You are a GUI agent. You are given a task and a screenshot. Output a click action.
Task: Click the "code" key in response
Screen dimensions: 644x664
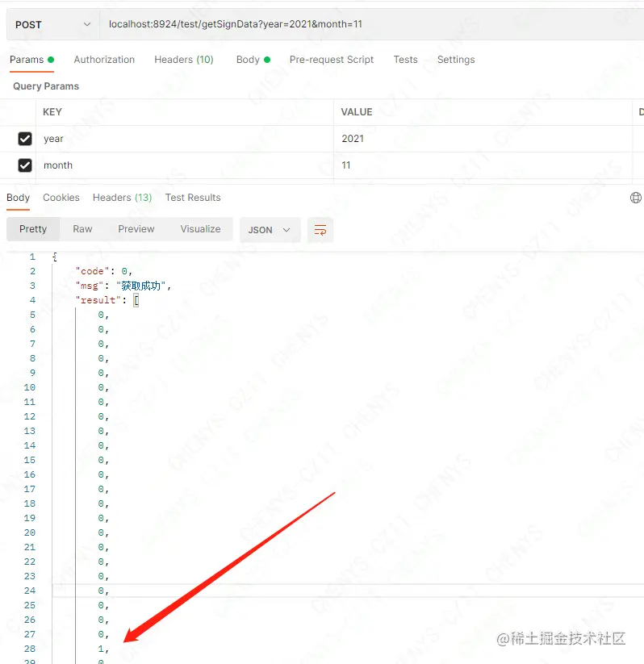[92, 271]
